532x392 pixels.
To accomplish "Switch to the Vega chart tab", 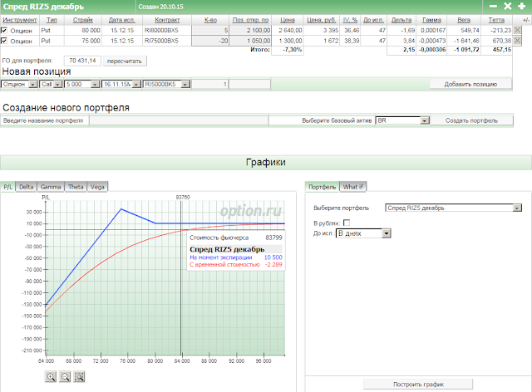I will [x=97, y=187].
